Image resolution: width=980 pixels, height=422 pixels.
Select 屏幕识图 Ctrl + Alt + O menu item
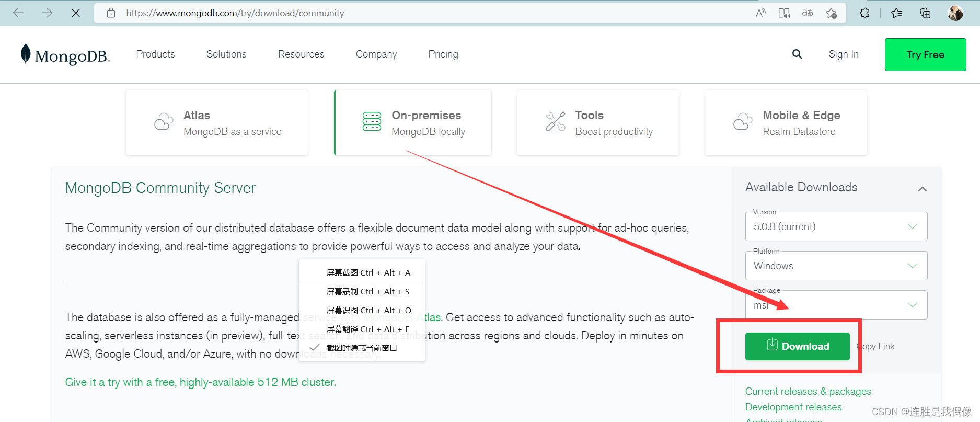(x=362, y=310)
